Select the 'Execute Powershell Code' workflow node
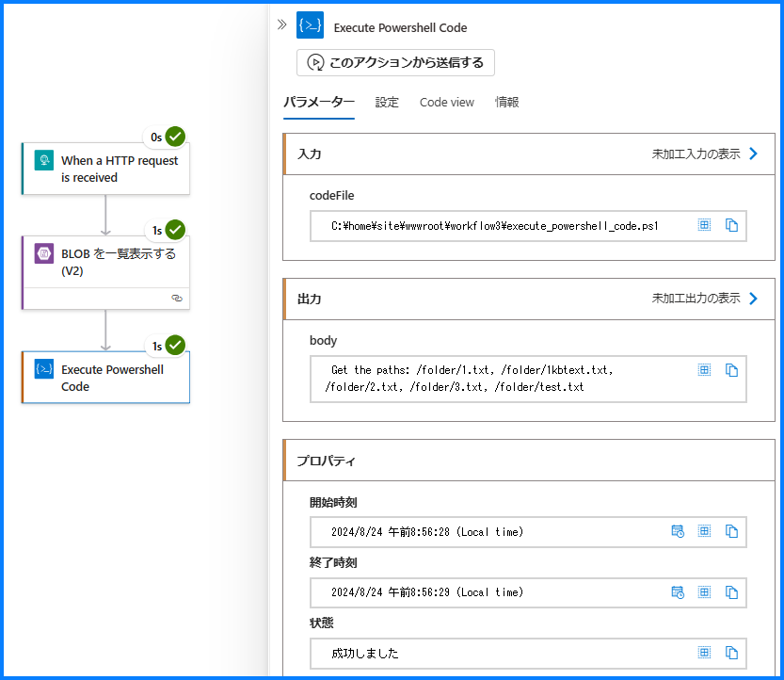The height and width of the screenshot is (680, 784). (105, 378)
